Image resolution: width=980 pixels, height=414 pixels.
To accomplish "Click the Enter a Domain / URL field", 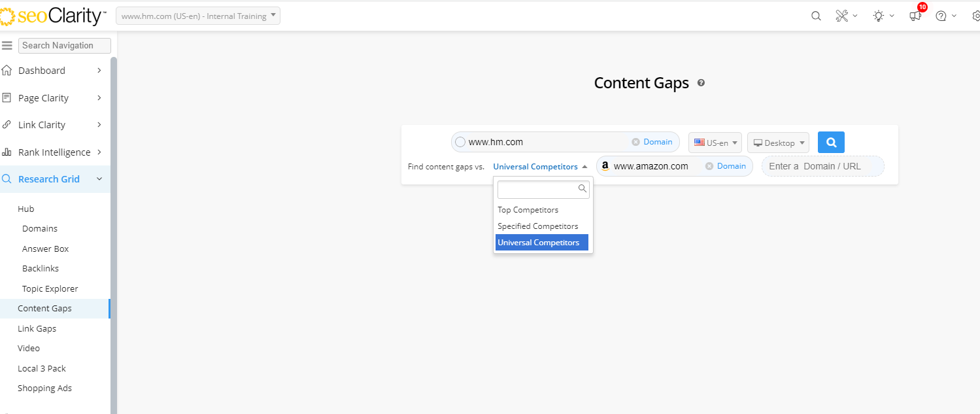I will click(823, 166).
